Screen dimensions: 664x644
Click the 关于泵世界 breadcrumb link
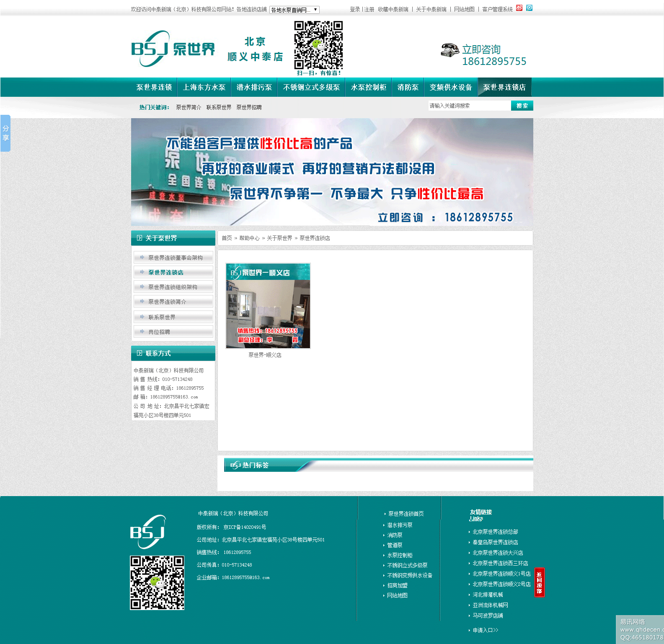pos(279,238)
